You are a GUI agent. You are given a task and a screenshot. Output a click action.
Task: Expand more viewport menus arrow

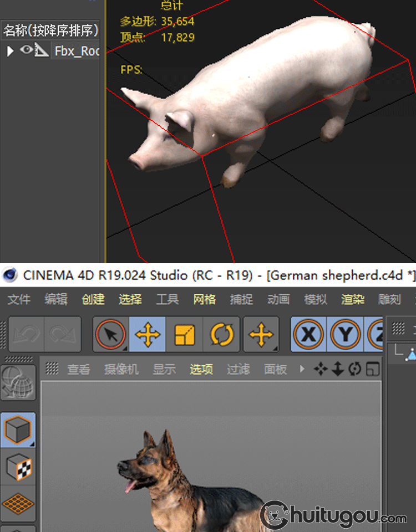tap(302, 369)
